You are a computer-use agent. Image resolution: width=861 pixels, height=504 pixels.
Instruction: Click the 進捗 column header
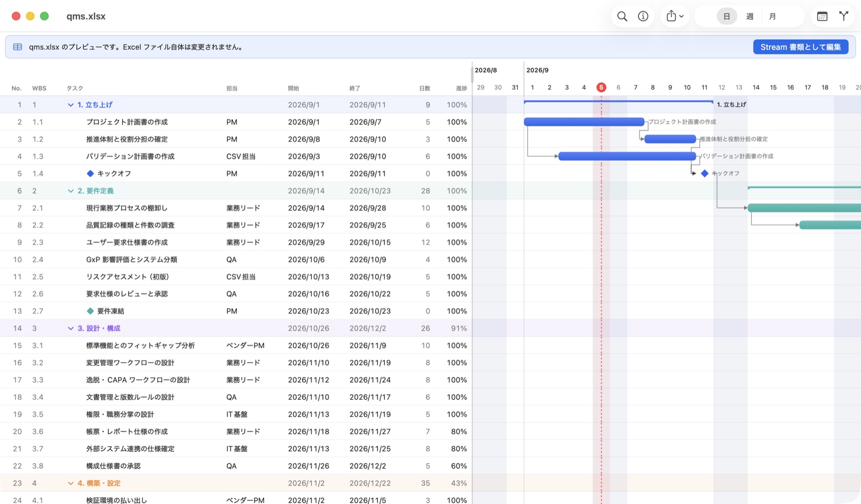[461, 88]
